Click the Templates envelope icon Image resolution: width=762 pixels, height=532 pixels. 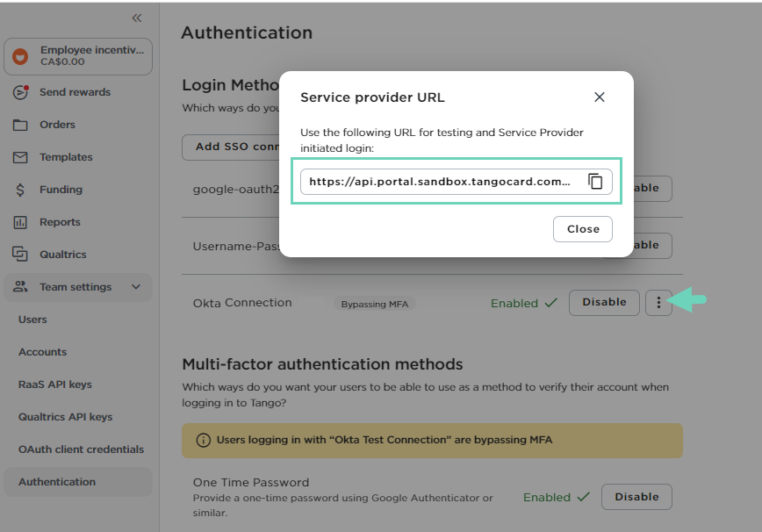click(18, 157)
